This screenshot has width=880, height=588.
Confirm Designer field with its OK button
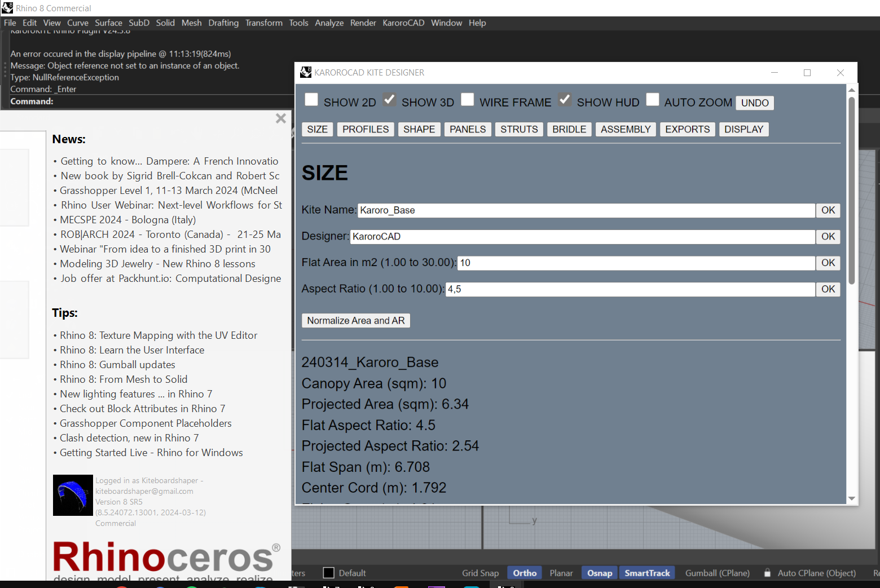pyautogui.click(x=828, y=237)
